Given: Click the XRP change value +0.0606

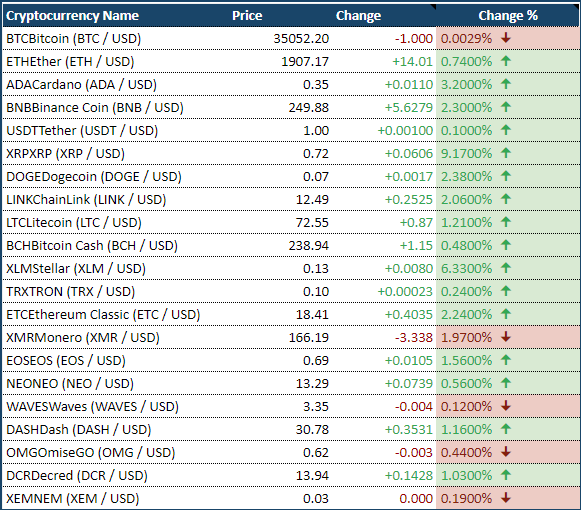Looking at the screenshot, I should click(x=409, y=153).
